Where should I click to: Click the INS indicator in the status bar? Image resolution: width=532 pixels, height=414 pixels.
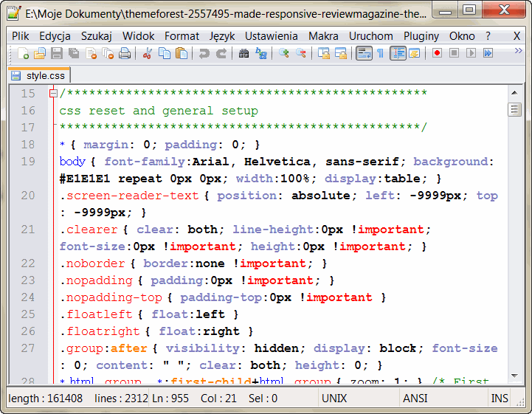[x=500, y=399]
